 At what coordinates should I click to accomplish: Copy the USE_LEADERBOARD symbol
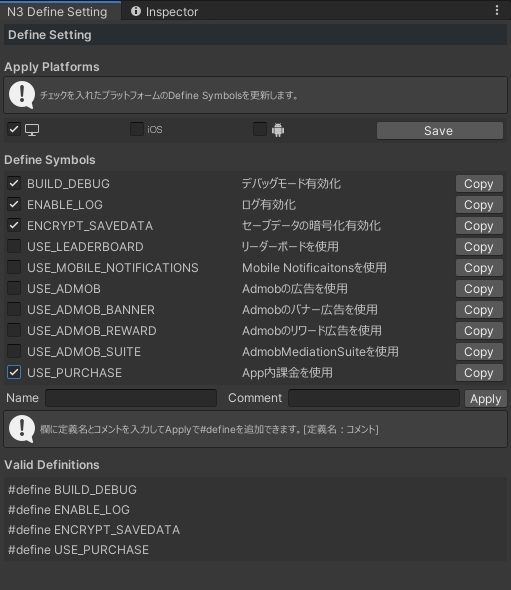point(479,247)
